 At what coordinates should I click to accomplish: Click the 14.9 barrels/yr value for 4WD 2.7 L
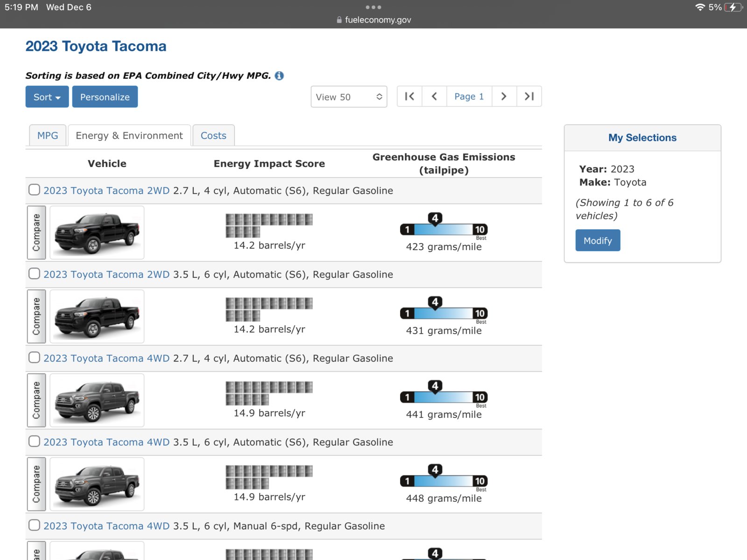(x=269, y=413)
